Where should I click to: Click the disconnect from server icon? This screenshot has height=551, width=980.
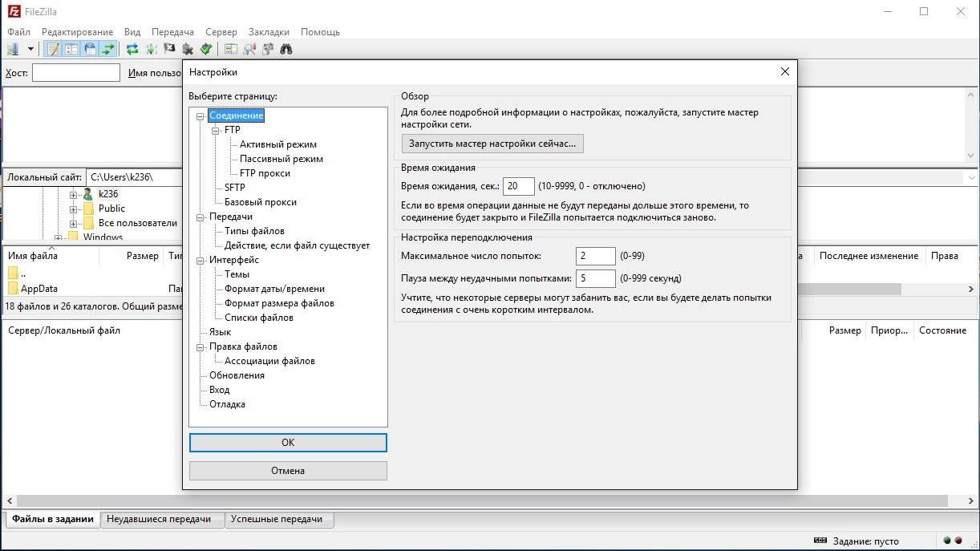click(x=188, y=49)
